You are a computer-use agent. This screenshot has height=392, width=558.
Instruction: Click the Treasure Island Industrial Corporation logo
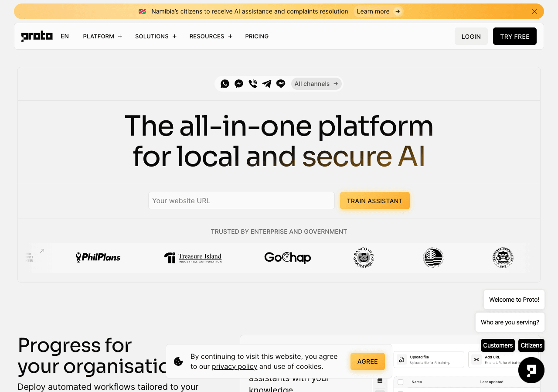click(193, 258)
